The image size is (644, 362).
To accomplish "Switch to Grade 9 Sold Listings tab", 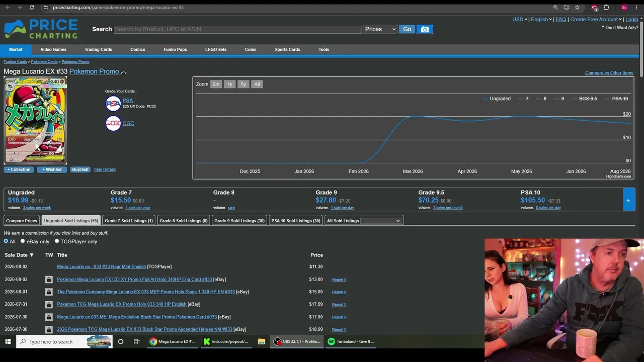I will click(239, 221).
